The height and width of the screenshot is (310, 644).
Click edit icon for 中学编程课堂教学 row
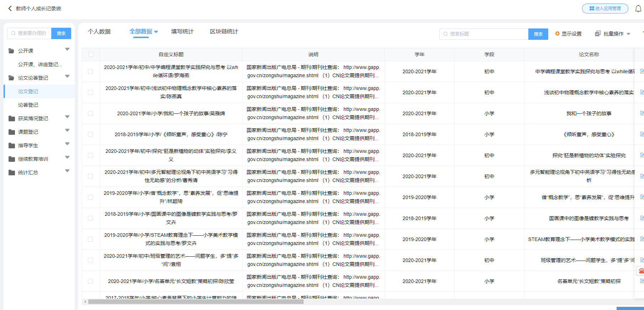642,71
